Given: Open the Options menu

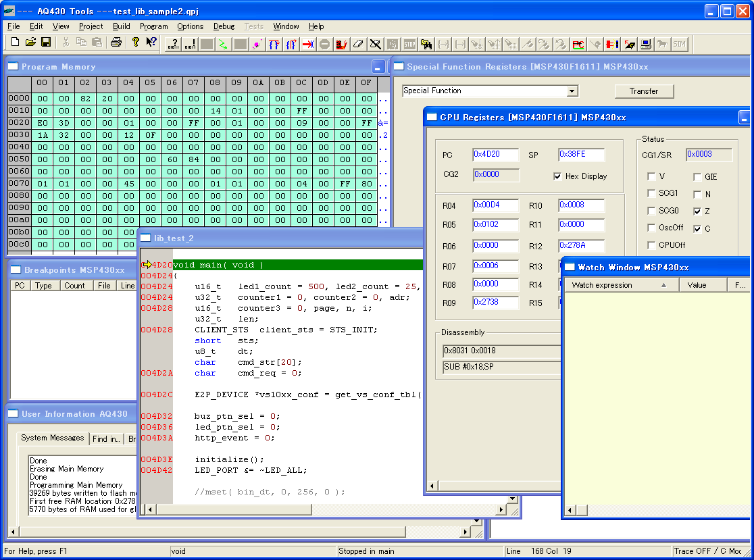Looking at the screenshot, I should pos(190,26).
